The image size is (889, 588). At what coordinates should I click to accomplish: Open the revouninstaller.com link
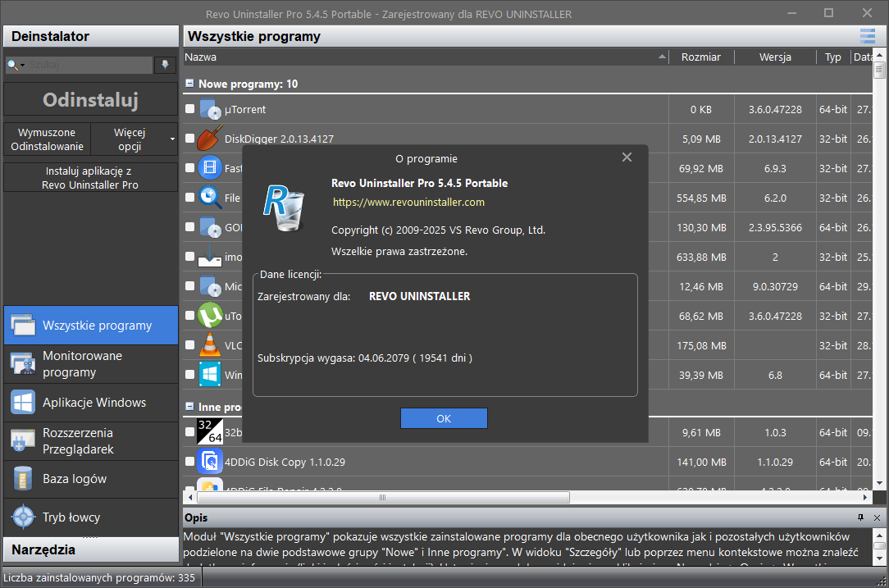tap(408, 203)
